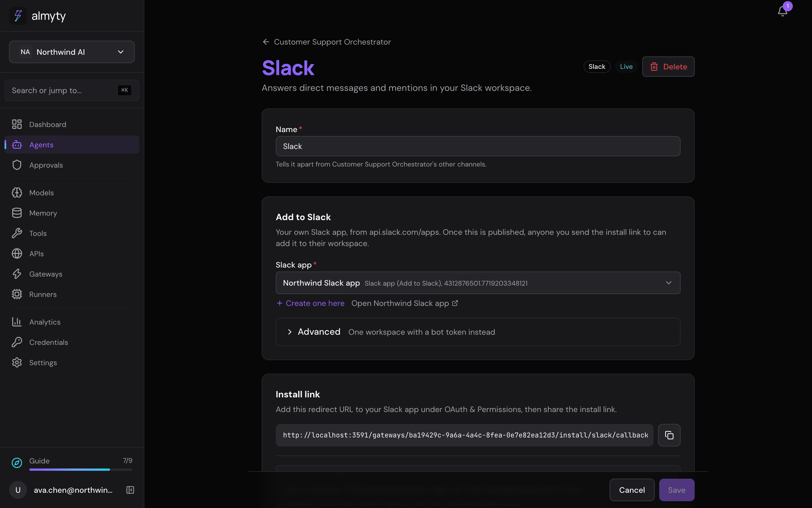Open Credentials page
The height and width of the screenshot is (508, 812).
pyautogui.click(x=72, y=342)
